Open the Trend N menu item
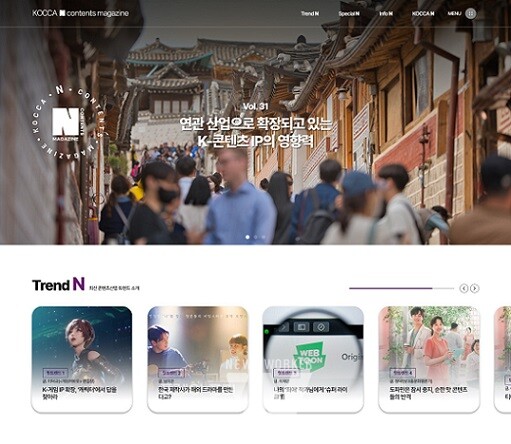Image resolution: width=511 pixels, height=444 pixels. [310, 14]
